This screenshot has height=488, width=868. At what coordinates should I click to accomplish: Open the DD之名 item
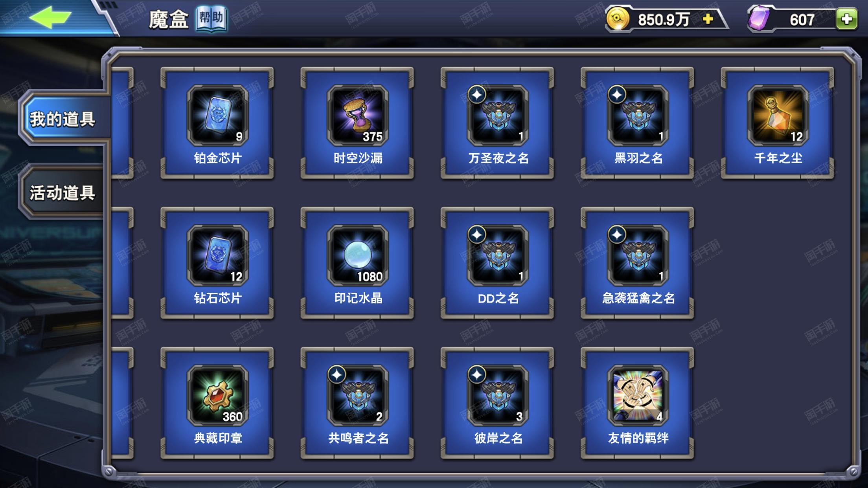click(497, 263)
